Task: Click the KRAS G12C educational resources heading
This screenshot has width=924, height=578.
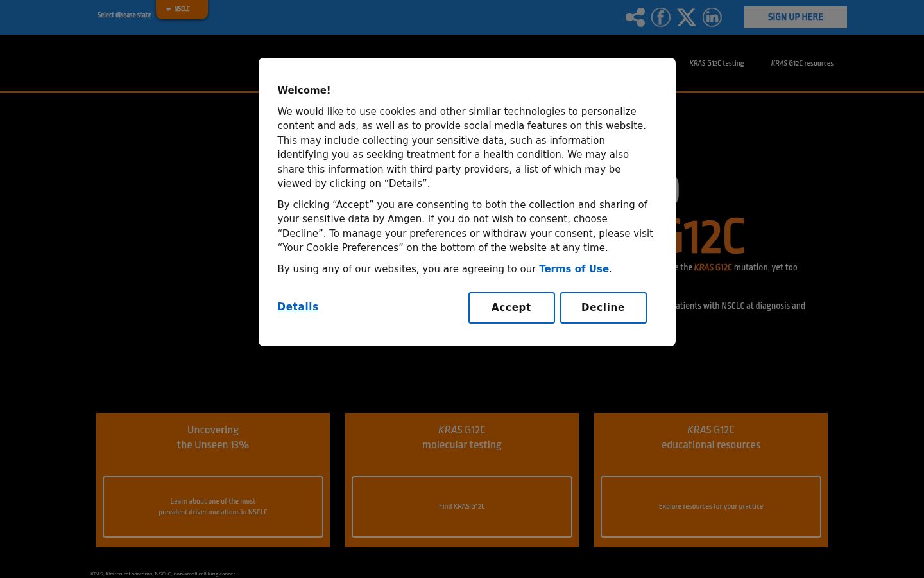Action: pos(711,437)
